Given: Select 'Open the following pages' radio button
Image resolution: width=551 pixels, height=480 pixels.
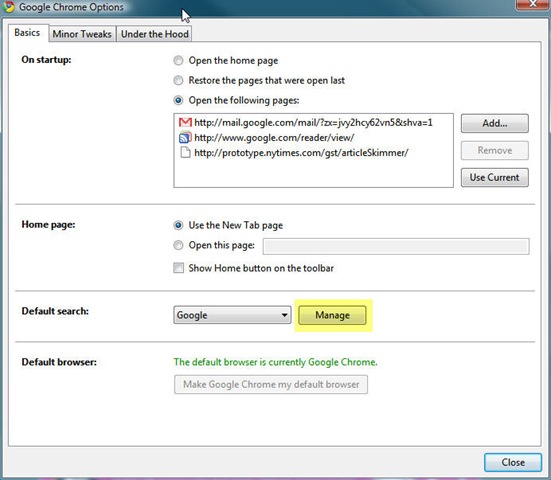Looking at the screenshot, I should point(179,100).
